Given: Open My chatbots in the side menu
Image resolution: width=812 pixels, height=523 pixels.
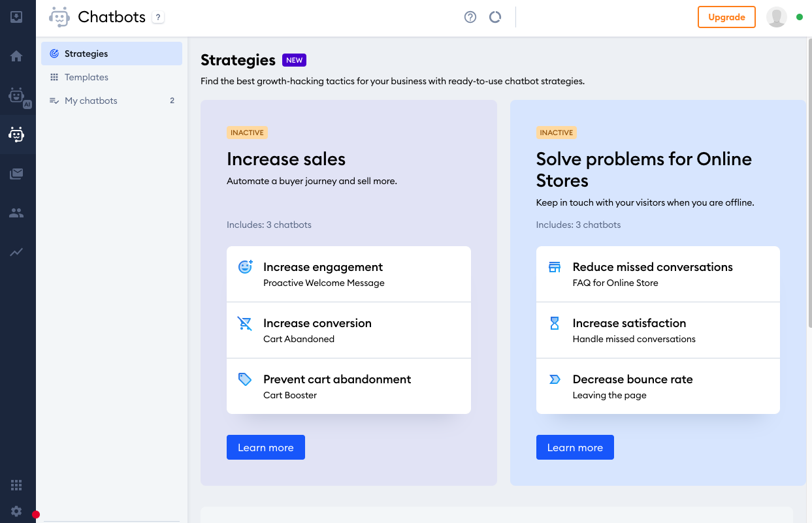Looking at the screenshot, I should pyautogui.click(x=112, y=101).
